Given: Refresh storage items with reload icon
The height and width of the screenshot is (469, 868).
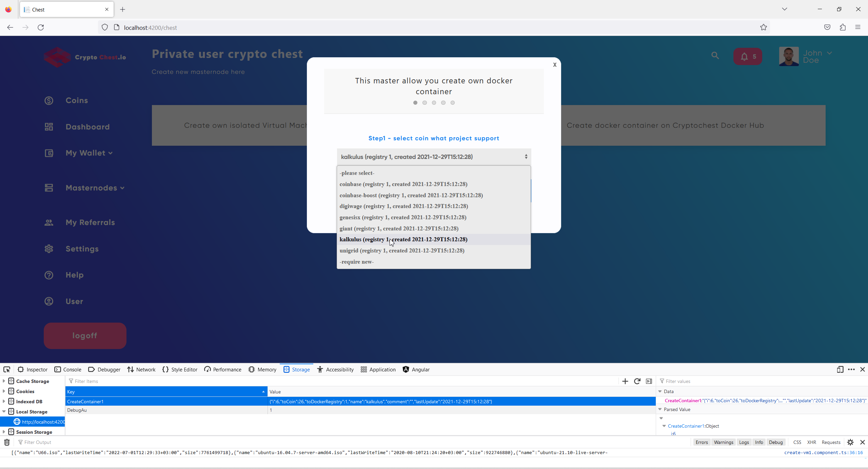Looking at the screenshot, I should (637, 381).
